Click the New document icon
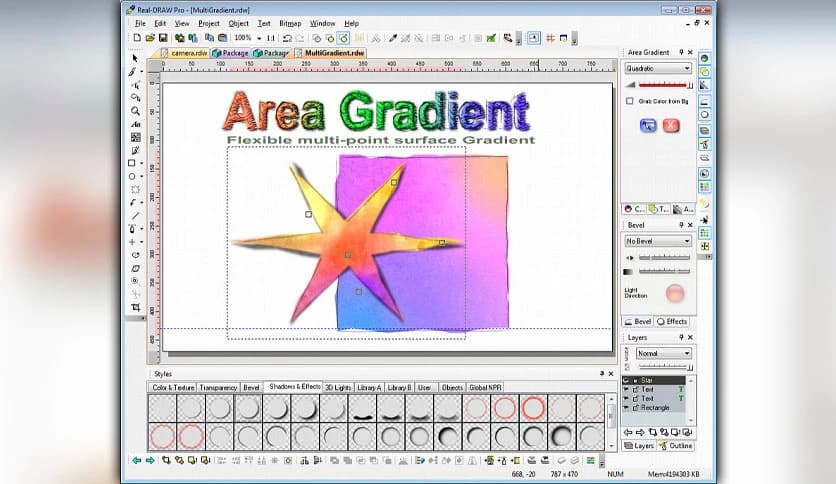Image resolution: width=836 pixels, height=484 pixels. coord(137,38)
